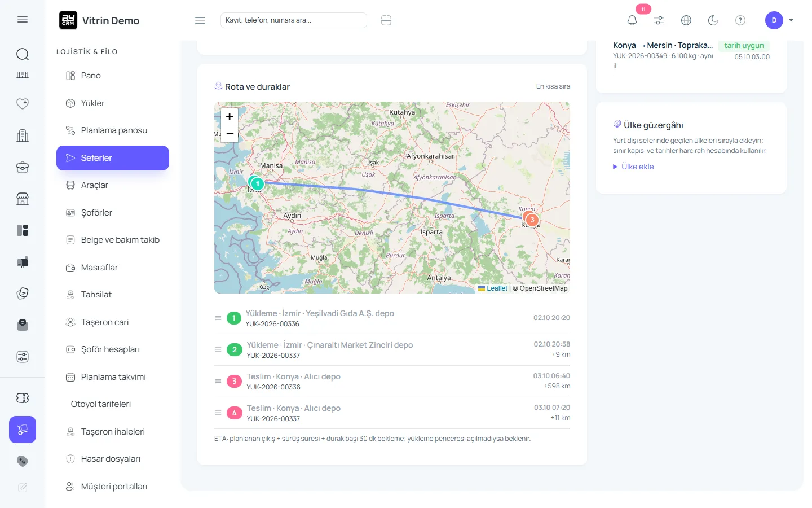Open Masraflar menu item
812x508 pixels.
coord(113,268)
